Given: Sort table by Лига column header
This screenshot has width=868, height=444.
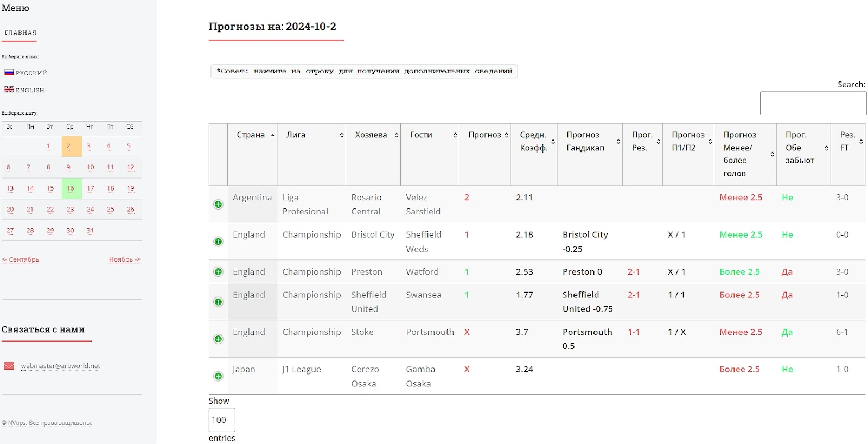Looking at the screenshot, I should coord(311,135).
